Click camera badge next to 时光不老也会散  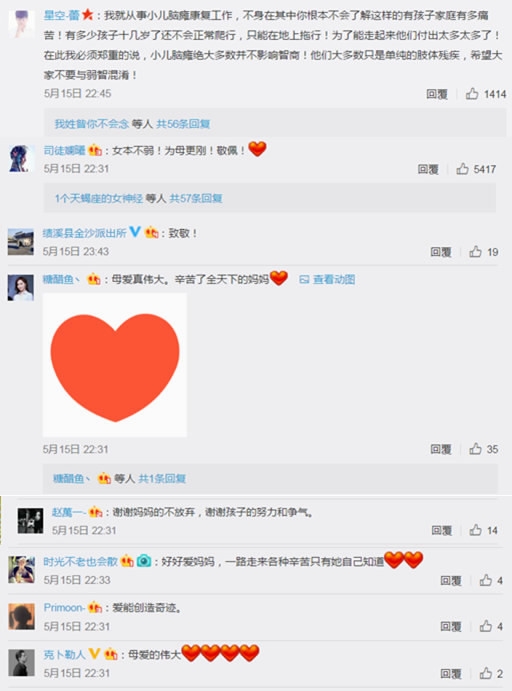pos(144,561)
